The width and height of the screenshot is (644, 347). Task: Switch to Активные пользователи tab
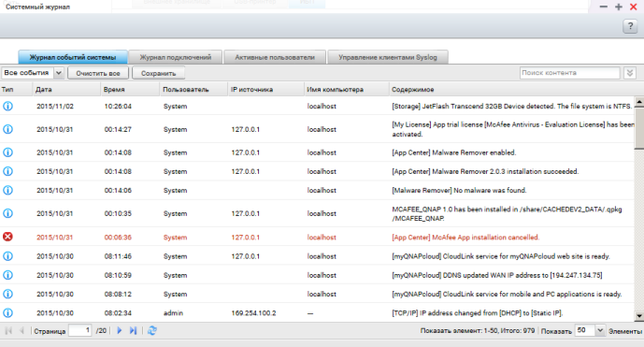coord(275,57)
